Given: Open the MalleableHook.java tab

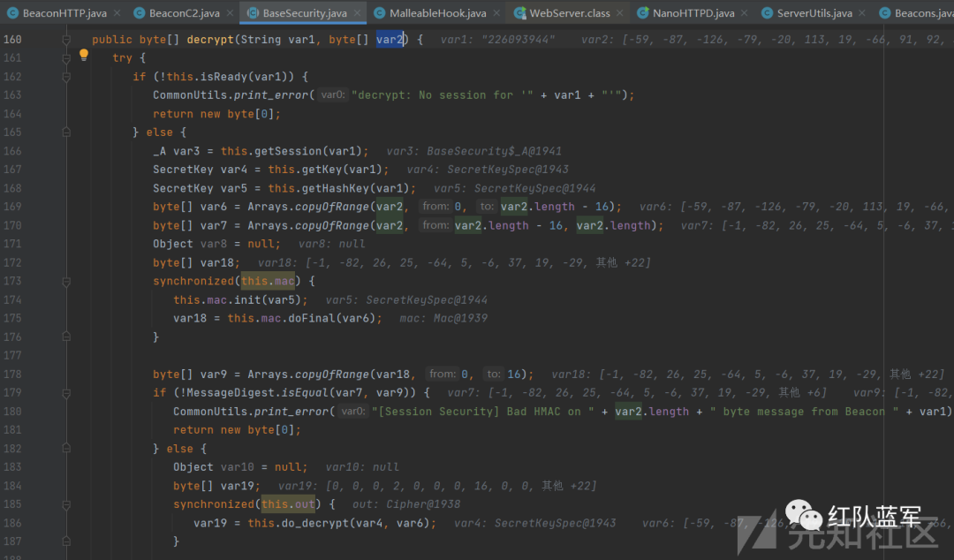Looking at the screenshot, I should 437,12.
